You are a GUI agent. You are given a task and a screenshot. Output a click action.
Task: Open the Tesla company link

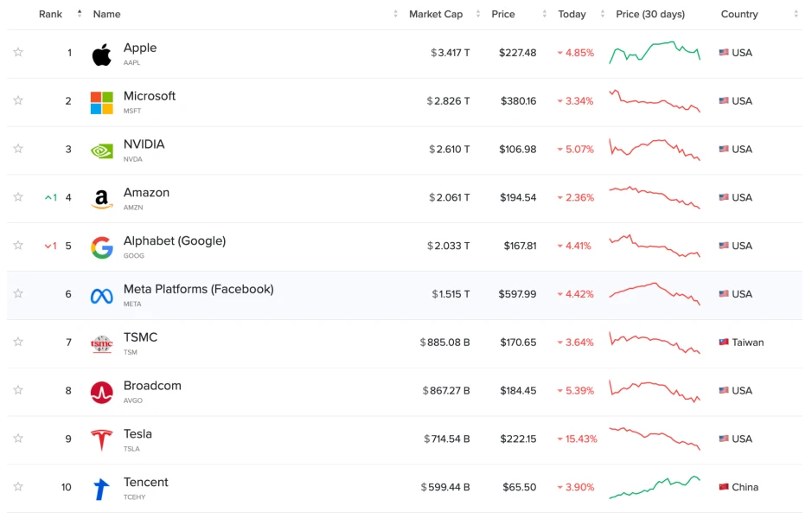coord(137,433)
